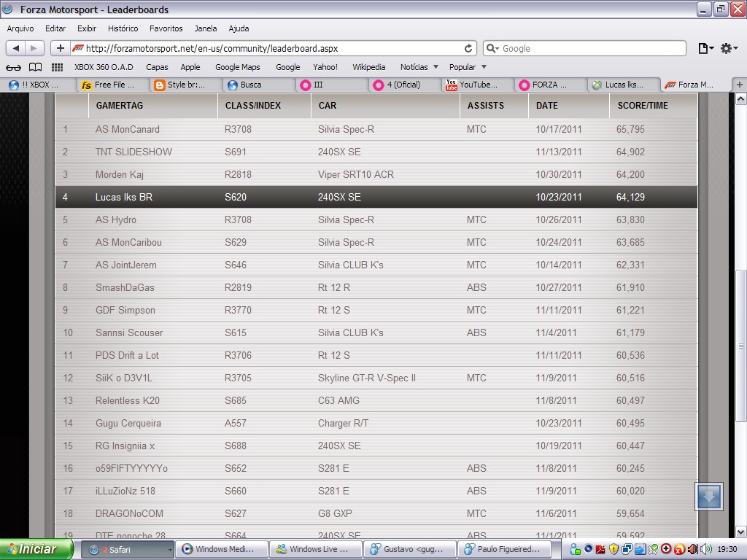Open the Windows Live taskbar item
This screenshot has height=560, width=747.
point(315,549)
